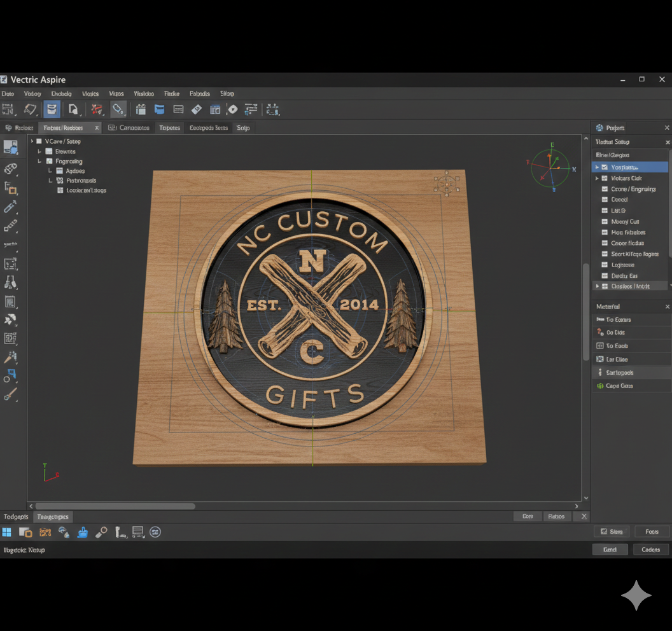Screen dimensions: 672x631
Task: Open the Palndis menu
Action: click(x=200, y=94)
